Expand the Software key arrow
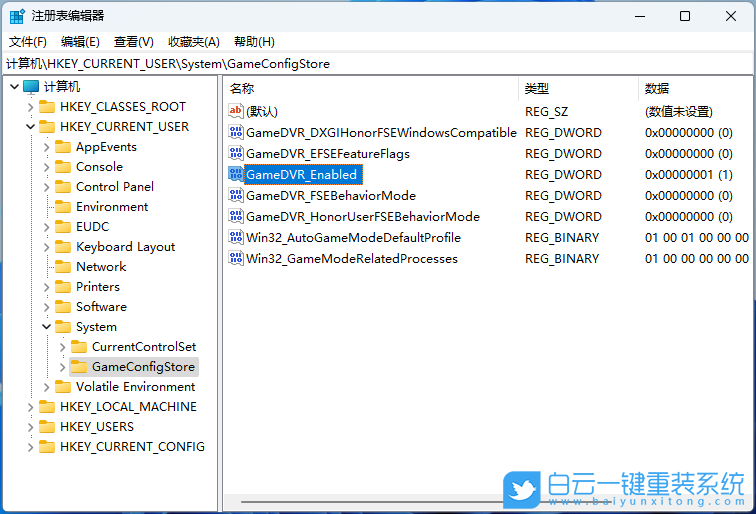This screenshot has height=514, width=756. click(46, 307)
